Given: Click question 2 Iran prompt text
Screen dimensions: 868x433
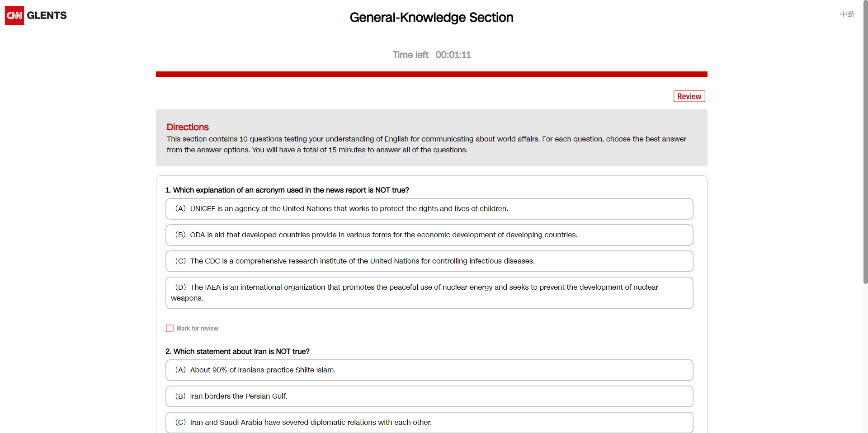Looking at the screenshot, I should pyautogui.click(x=237, y=352).
